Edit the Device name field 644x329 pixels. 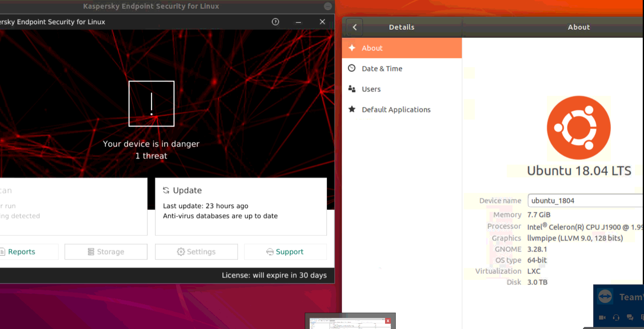pyautogui.click(x=586, y=201)
